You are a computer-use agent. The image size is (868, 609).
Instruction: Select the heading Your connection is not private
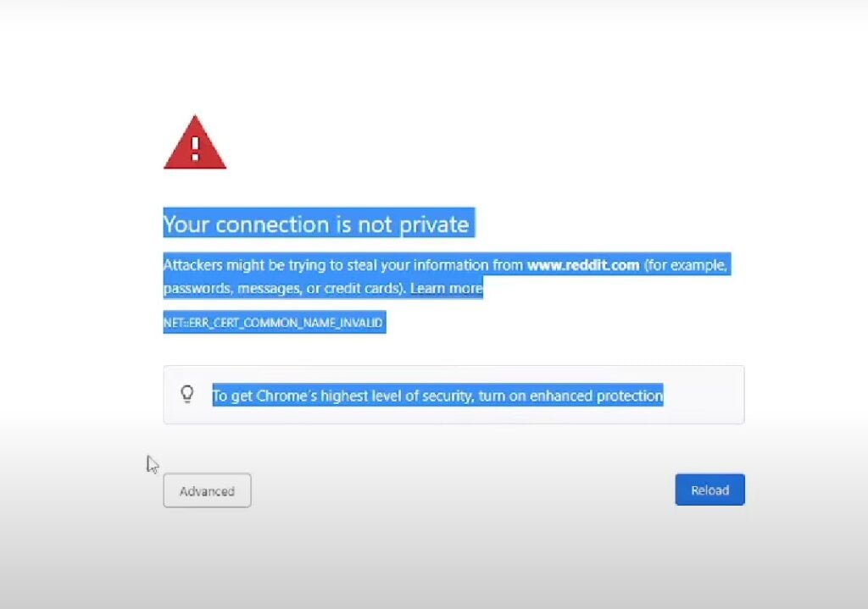[316, 224]
